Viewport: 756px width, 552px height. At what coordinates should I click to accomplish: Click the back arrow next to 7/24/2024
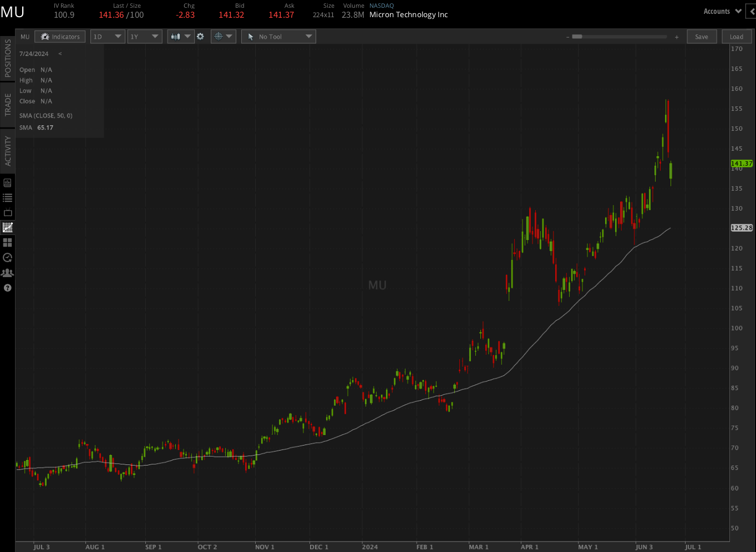[x=59, y=54]
